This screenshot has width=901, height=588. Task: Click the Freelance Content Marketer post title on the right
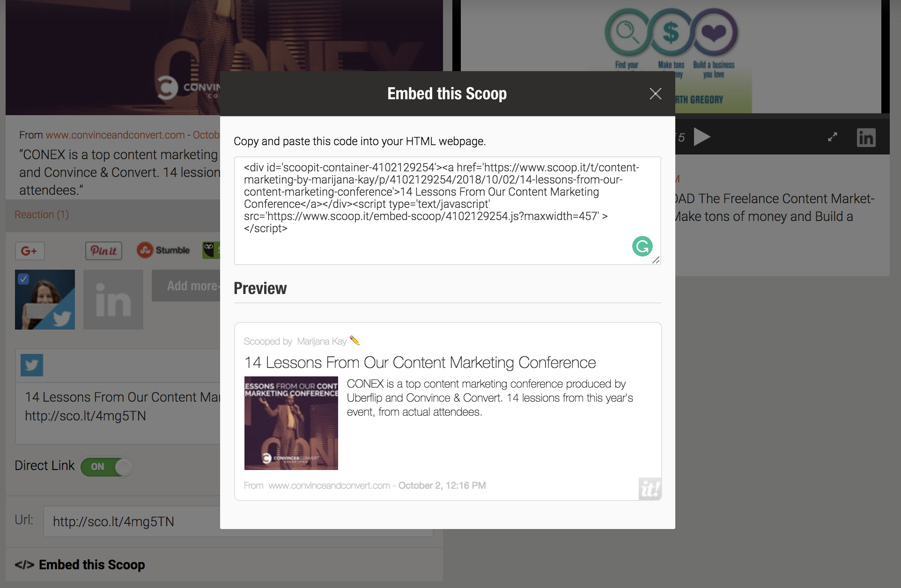pos(775,207)
